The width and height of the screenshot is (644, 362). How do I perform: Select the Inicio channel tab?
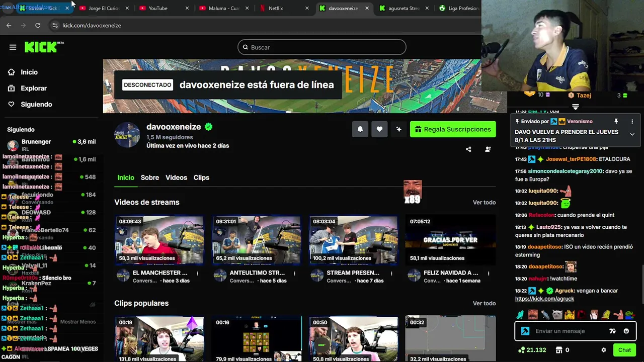coord(126,177)
